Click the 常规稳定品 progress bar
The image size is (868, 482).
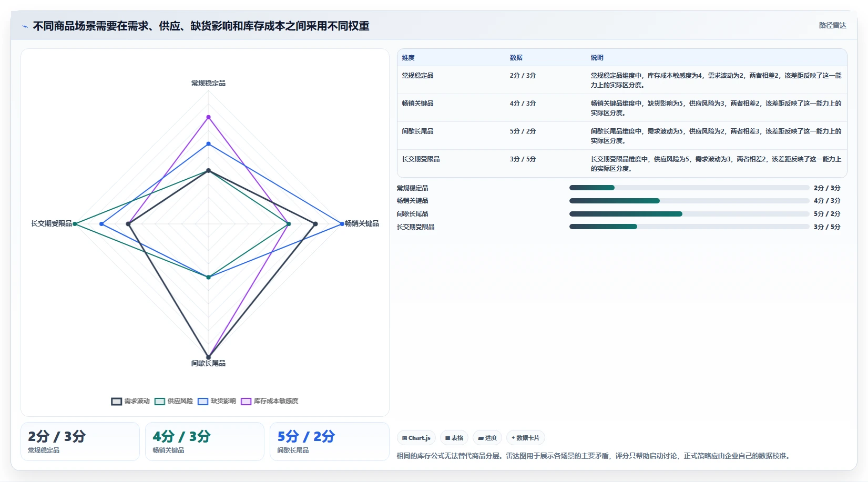[x=689, y=188]
